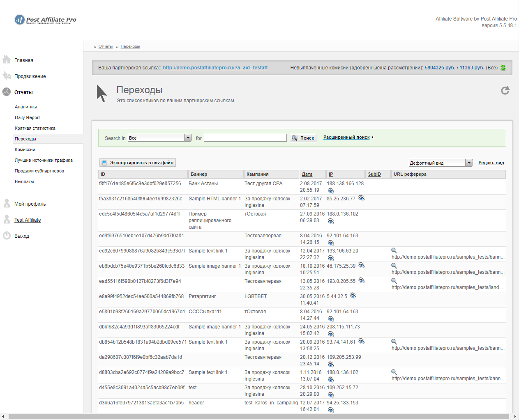Click the magnifier icon in the ead55116 row

click(394, 281)
